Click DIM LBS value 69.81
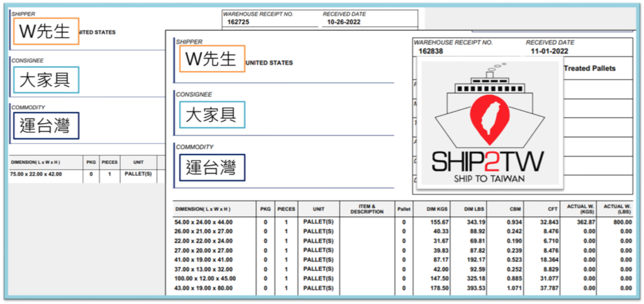 [x=478, y=241]
